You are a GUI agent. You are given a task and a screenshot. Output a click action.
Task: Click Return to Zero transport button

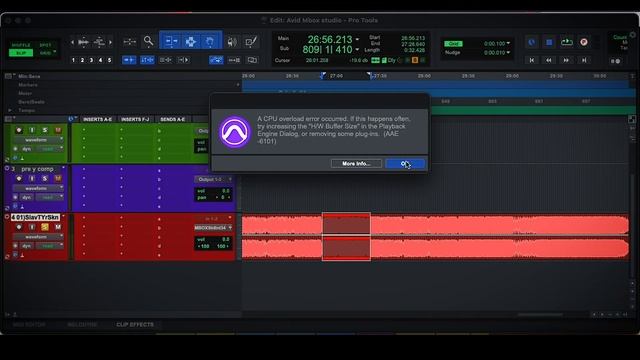coord(531,60)
